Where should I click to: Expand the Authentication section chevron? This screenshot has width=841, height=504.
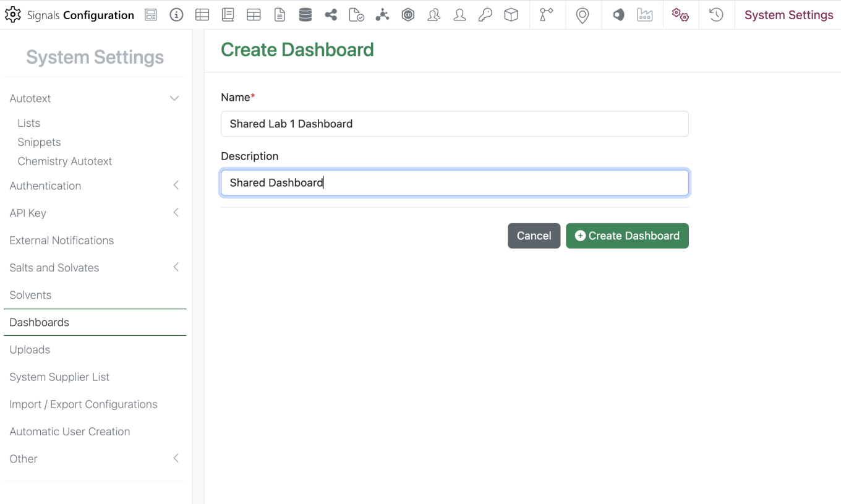[x=176, y=186]
